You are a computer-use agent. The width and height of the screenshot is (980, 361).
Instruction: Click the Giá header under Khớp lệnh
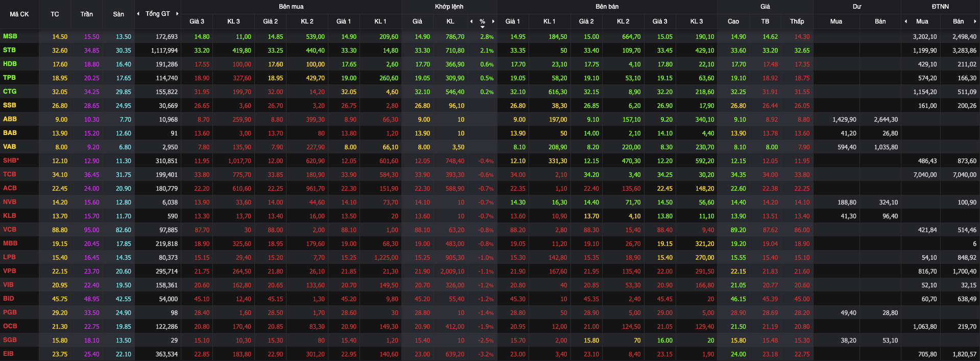click(417, 21)
